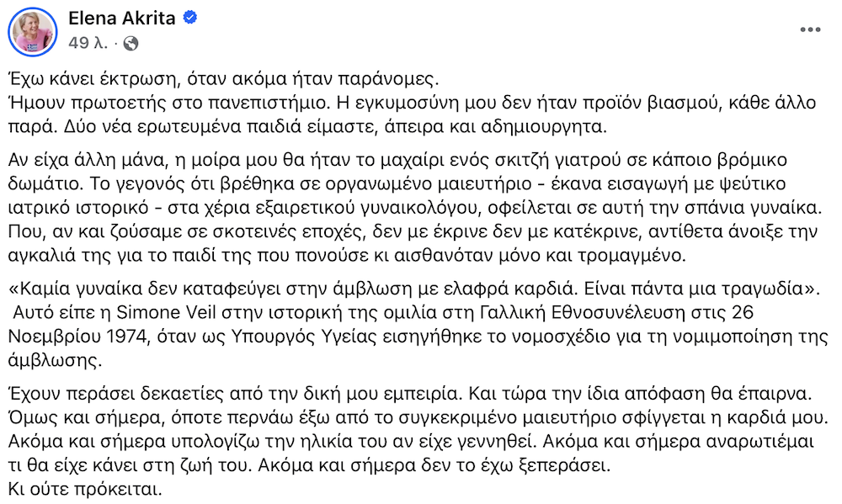Click Elena Akrita's profile picture

coord(32,31)
